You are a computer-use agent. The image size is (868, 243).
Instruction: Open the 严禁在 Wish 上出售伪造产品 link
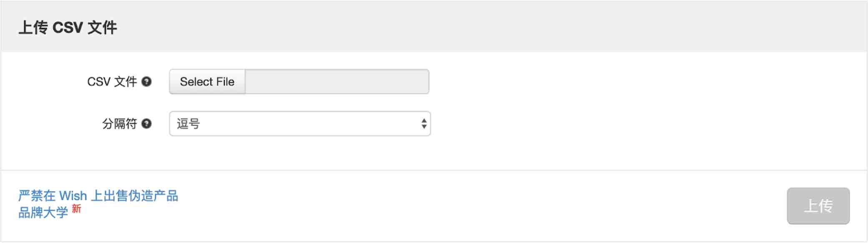coord(98,195)
